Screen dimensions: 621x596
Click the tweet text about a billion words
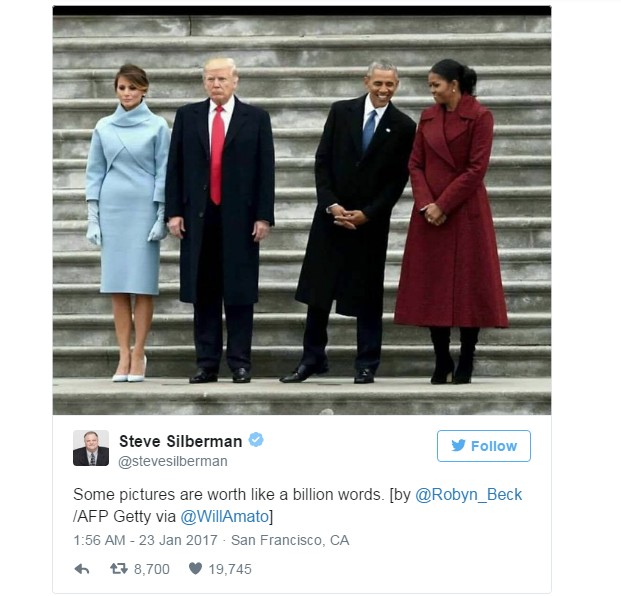click(x=229, y=495)
